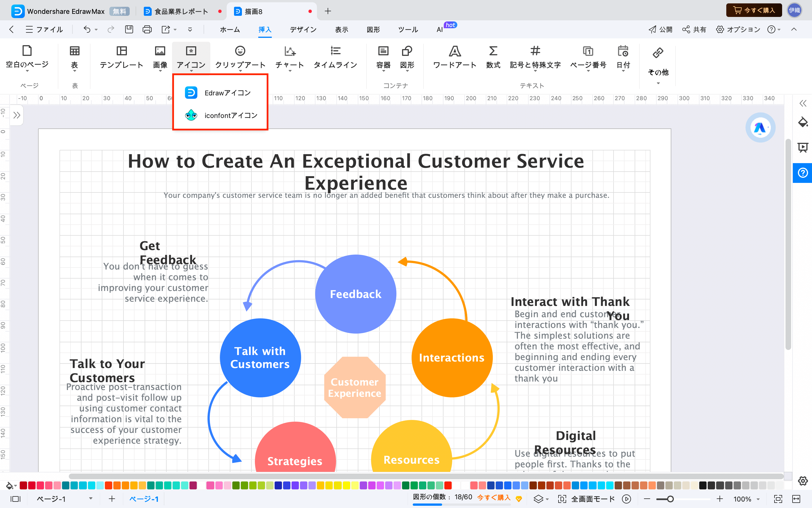Image resolution: width=812 pixels, height=508 pixels.
Task: Open the fill color bucket in palette bar
Action: pos(9,485)
